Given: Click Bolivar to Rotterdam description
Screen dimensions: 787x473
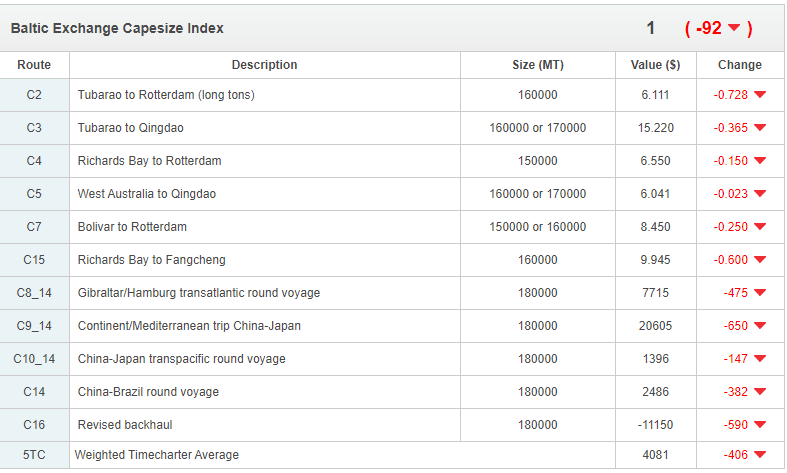Looking at the screenshot, I should 132,227.
